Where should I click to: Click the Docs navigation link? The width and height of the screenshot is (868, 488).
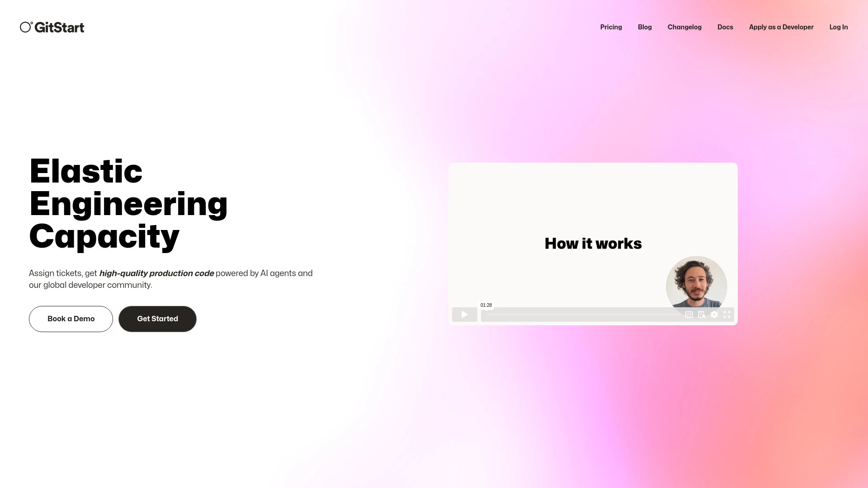click(725, 27)
